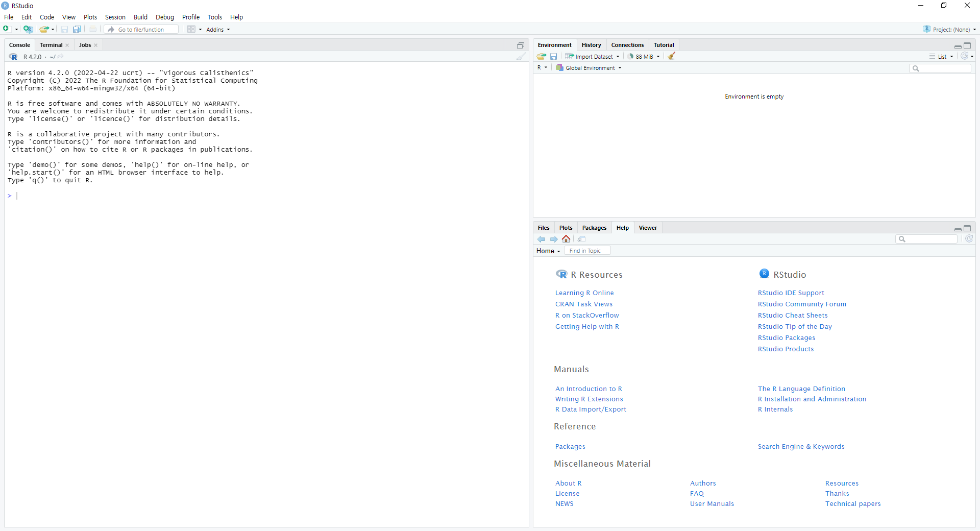Viewport: 980px width, 531px height.
Task: Open the Import Dataset dropdown
Action: [592, 57]
